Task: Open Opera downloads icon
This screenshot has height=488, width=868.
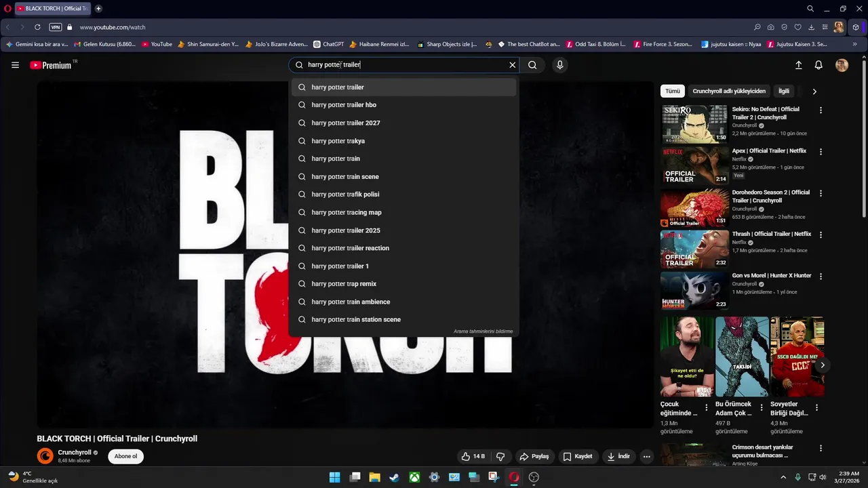Action: coord(811,27)
